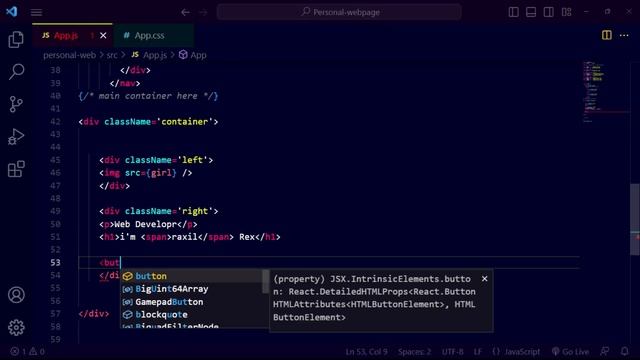Open the Accounts menu icon
This screenshot has height=360, width=640.
[x=16, y=295]
